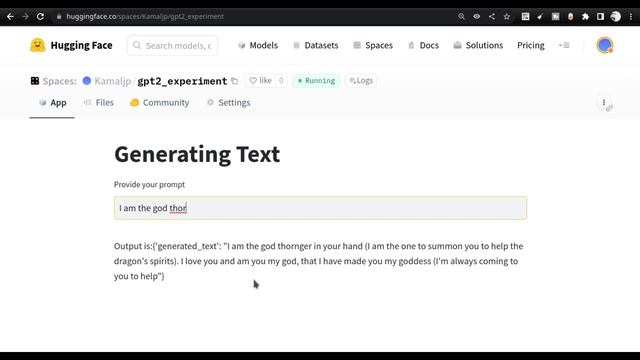Image resolution: width=640 pixels, height=360 pixels.
Task: Go to Spaces in the top navigation
Action: point(373,45)
